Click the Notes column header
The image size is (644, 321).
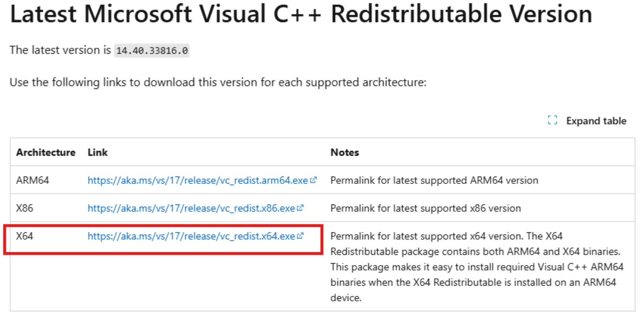pos(345,152)
